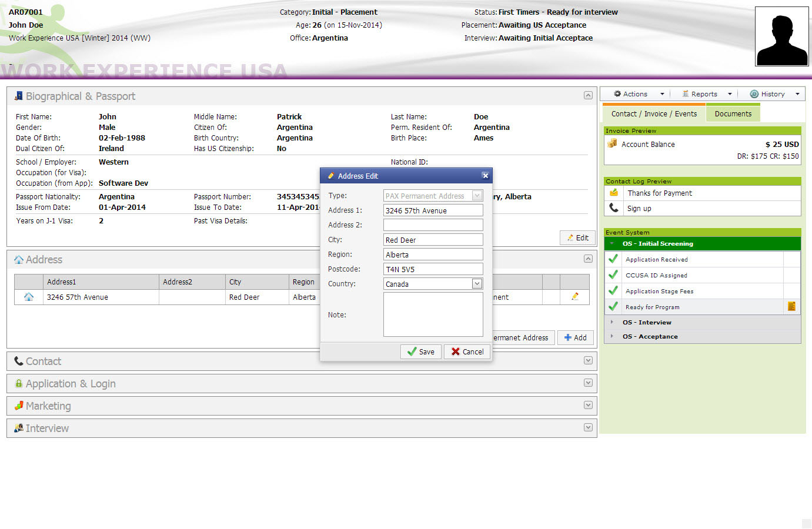Click into the Postcode field

(433, 269)
